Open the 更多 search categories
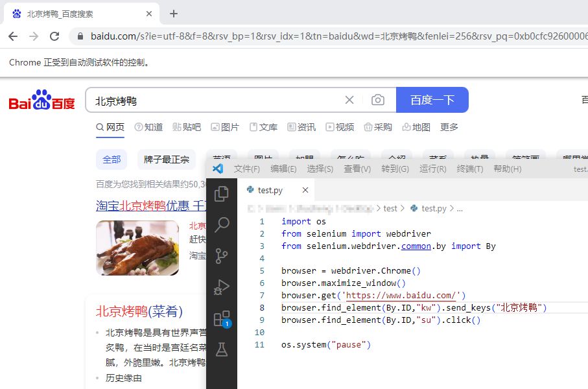The width and height of the screenshot is (588, 389). click(x=449, y=127)
